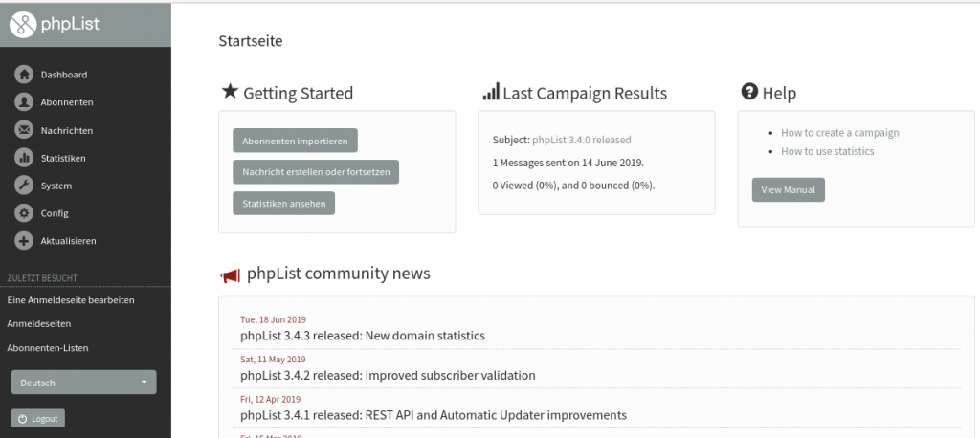Click the Abonnenten importieren button
Image resolution: width=980 pixels, height=438 pixels.
(x=295, y=141)
